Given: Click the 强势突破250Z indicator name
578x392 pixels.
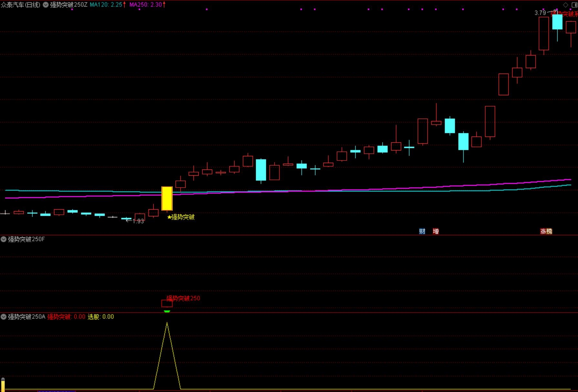Looking at the screenshot, I should coord(69,5).
